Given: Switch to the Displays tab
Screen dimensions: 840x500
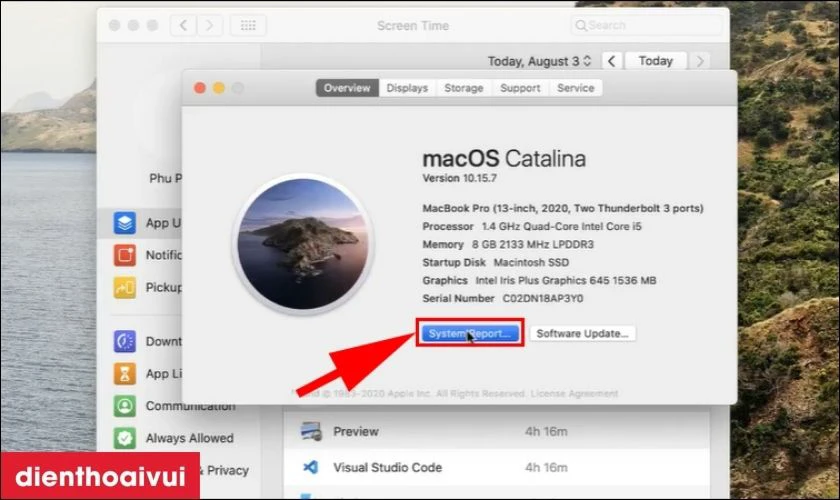Looking at the screenshot, I should pos(407,88).
